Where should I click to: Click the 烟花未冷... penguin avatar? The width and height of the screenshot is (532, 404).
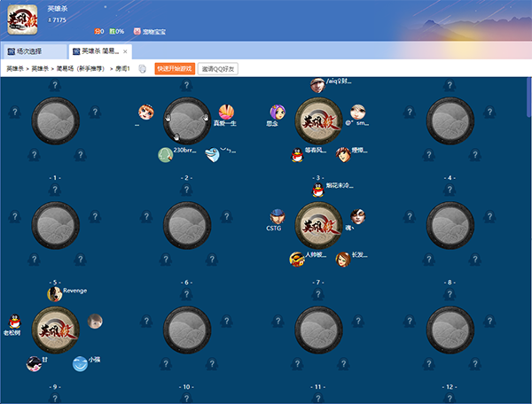318,190
